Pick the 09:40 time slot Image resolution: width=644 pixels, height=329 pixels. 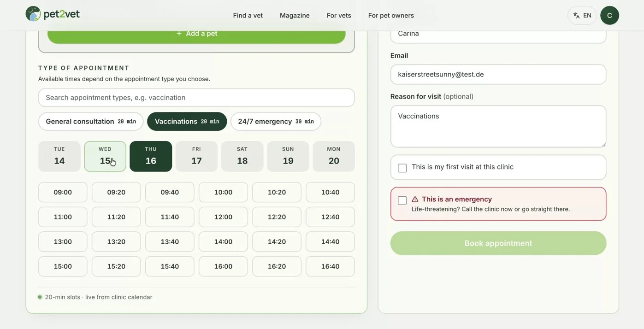[x=170, y=192]
